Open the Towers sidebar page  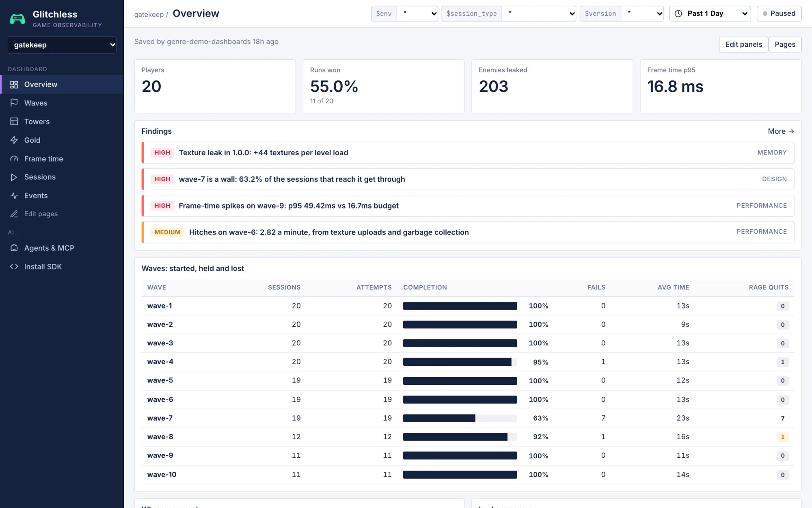point(62,122)
